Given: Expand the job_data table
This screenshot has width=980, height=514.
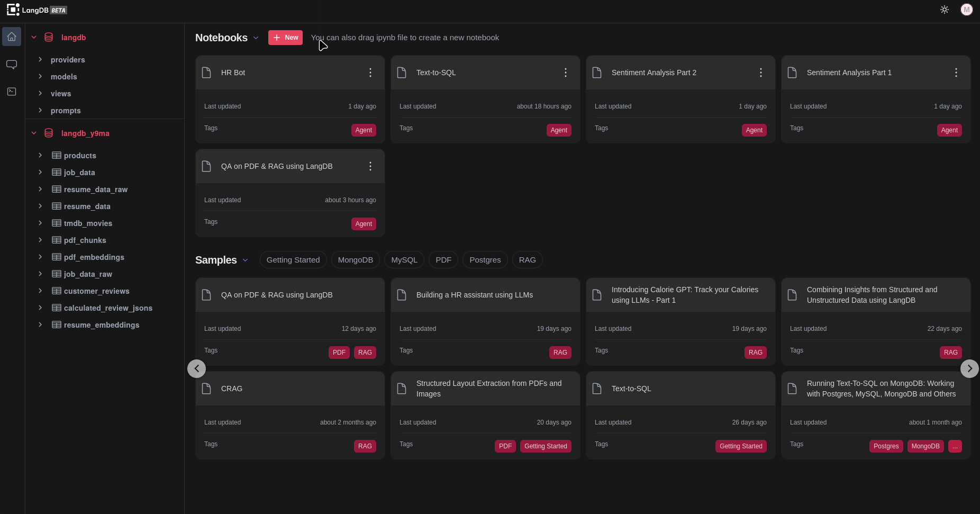Looking at the screenshot, I should coord(40,172).
